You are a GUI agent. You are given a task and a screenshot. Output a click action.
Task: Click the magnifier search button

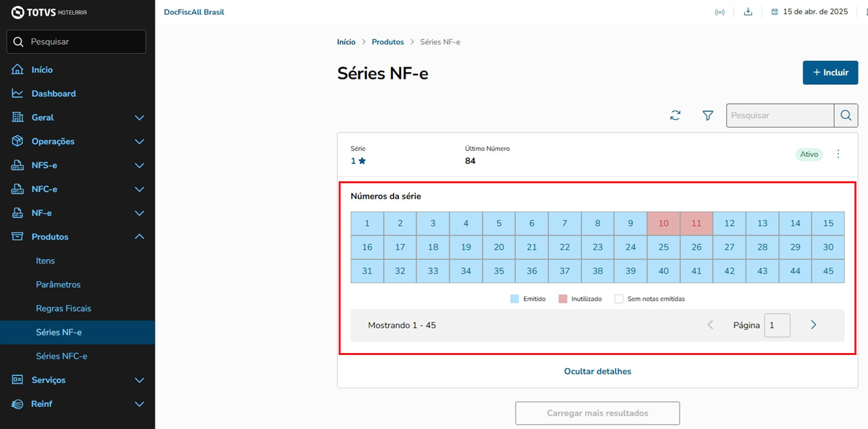846,115
